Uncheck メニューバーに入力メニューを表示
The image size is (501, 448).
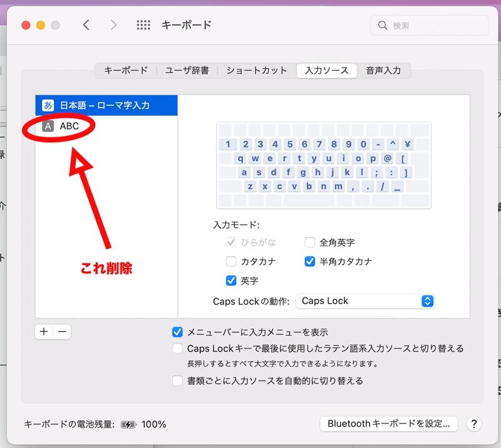(x=177, y=332)
